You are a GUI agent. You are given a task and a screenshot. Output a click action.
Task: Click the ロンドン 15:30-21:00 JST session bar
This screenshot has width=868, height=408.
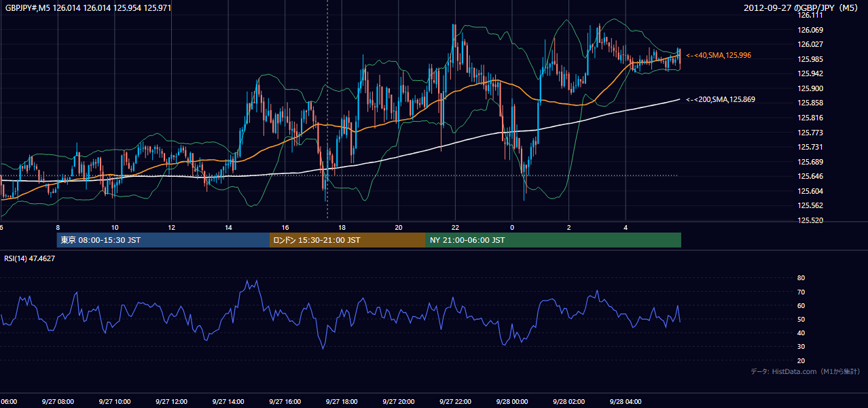pyautogui.click(x=348, y=240)
